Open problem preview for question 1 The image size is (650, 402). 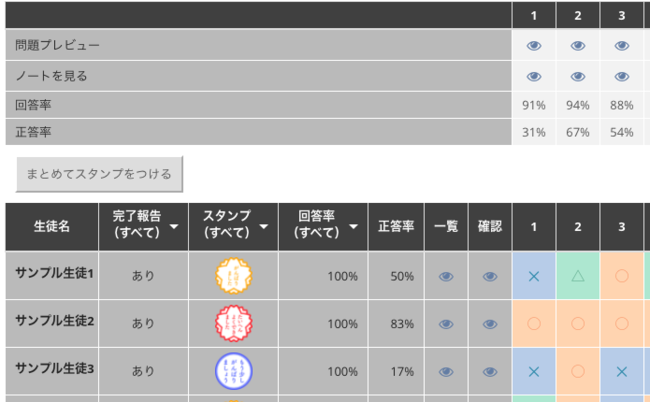[x=534, y=46]
